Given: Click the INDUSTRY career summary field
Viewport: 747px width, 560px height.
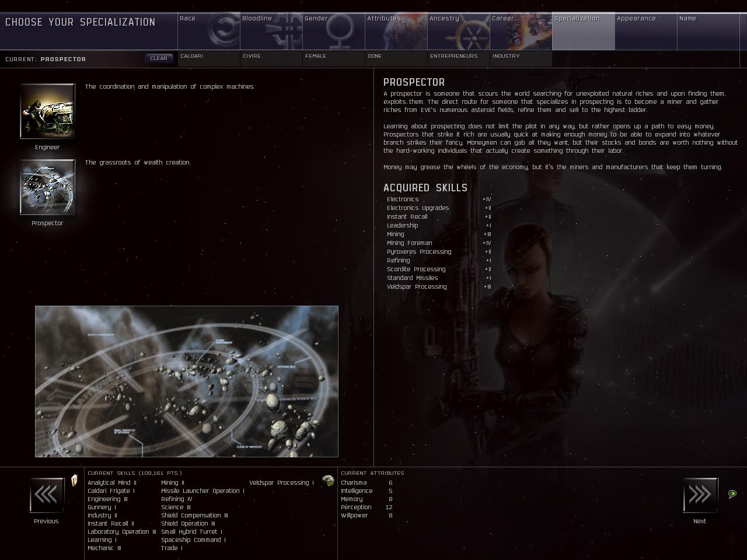Looking at the screenshot, I should tap(521, 58).
